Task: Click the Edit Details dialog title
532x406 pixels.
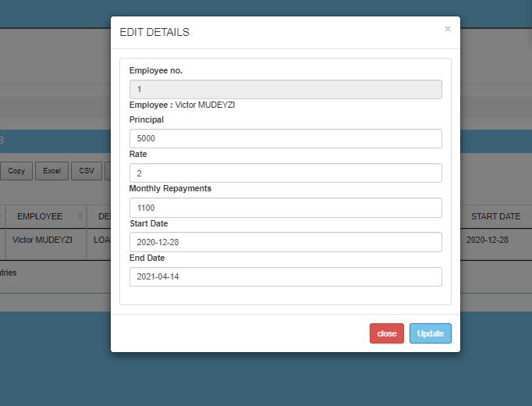Action: click(154, 33)
